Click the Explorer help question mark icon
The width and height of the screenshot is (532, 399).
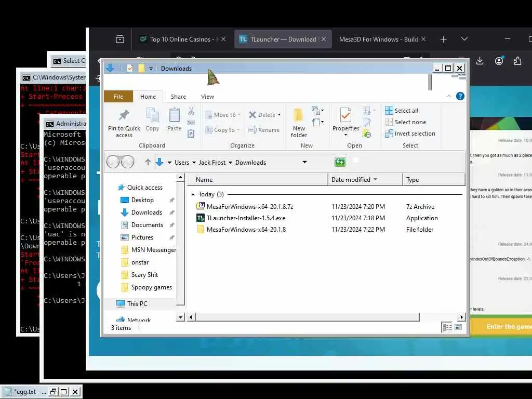coord(460,96)
